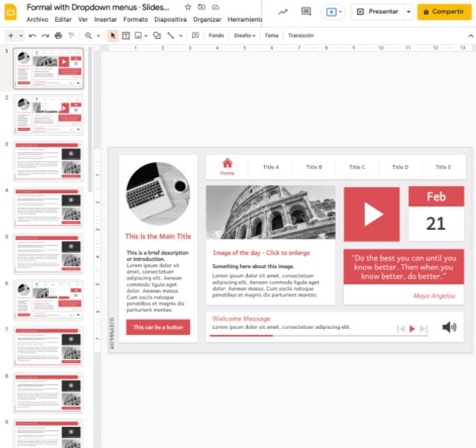Click the presentation title text field
This screenshot has width=476, height=448.
(97, 7)
